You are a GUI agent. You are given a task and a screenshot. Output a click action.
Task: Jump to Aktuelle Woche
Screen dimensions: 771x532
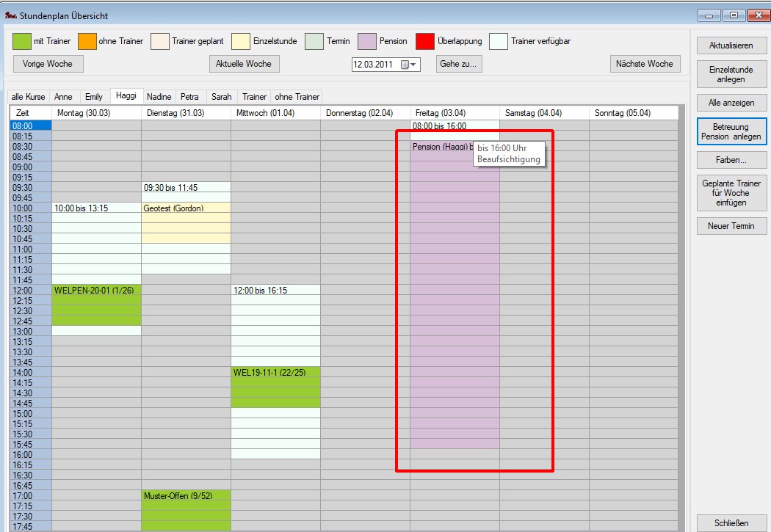(243, 64)
